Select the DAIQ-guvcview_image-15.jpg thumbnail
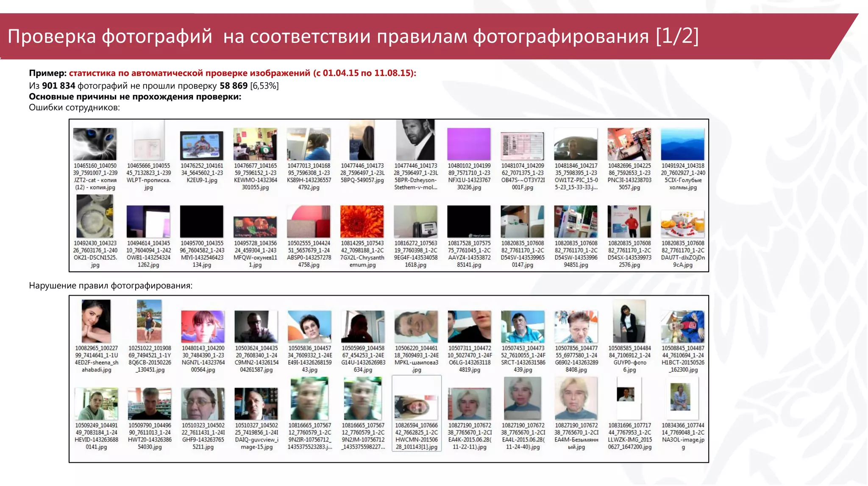Viewport: 868px width, 486px height. [256, 404]
